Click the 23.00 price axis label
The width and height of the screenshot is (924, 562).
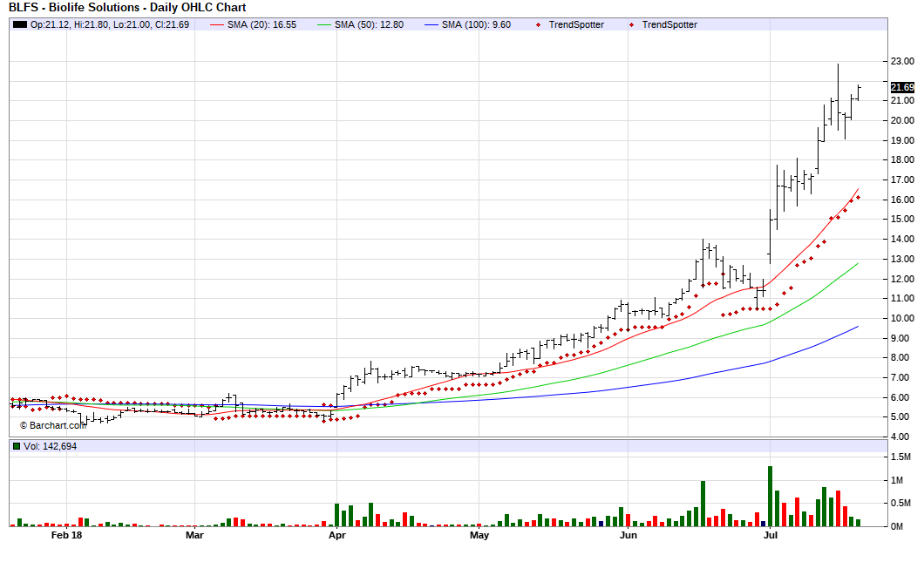click(902, 61)
